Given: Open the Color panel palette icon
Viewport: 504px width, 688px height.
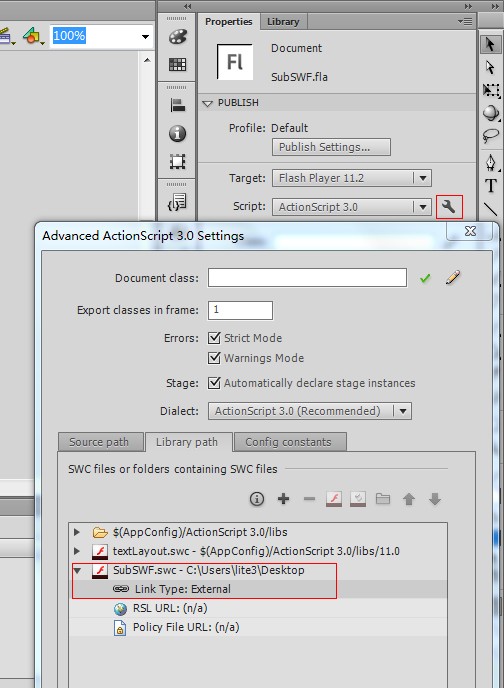Looking at the screenshot, I should [x=177, y=37].
